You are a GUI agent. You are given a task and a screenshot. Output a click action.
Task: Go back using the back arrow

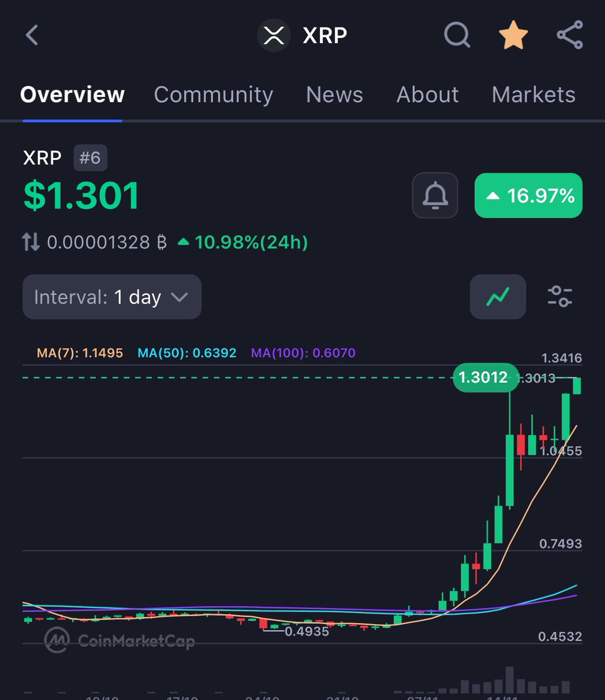pyautogui.click(x=32, y=35)
